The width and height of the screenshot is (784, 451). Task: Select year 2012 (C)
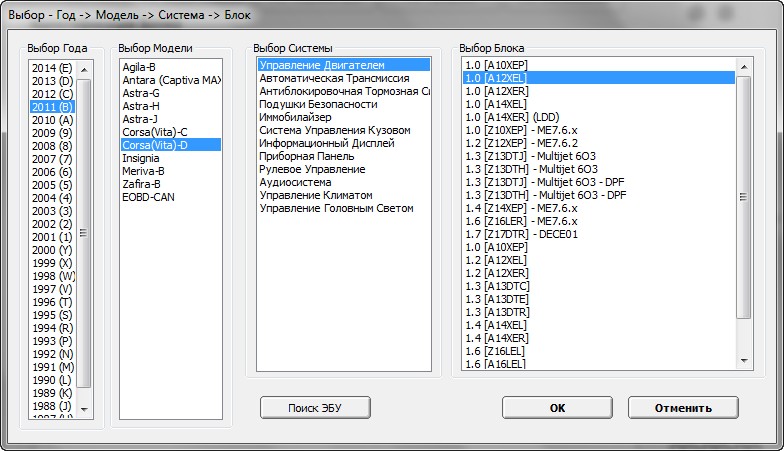52,94
